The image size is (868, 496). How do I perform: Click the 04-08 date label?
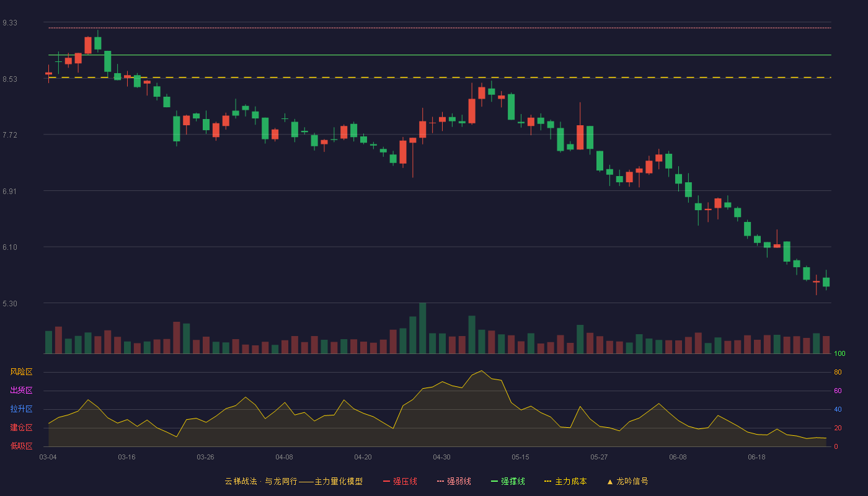tap(284, 457)
